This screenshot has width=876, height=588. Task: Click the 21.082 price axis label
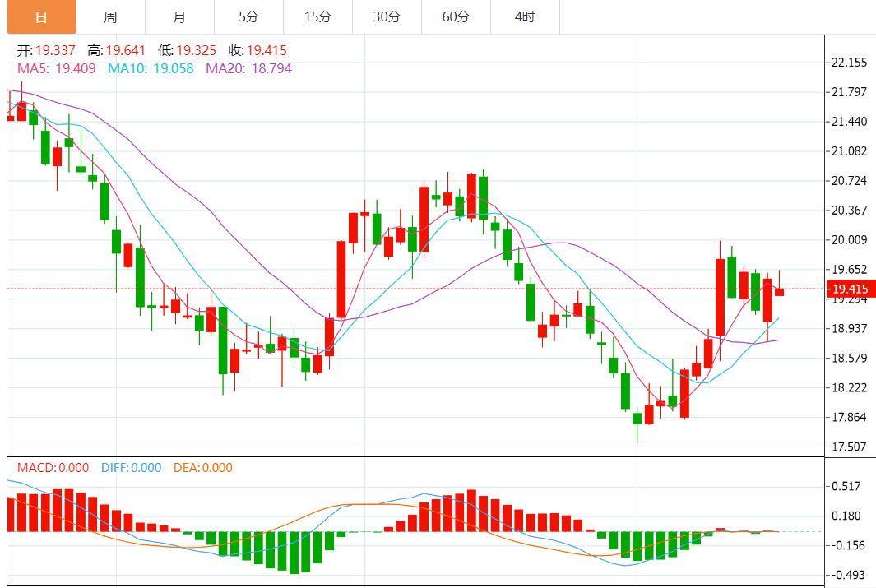coord(849,151)
